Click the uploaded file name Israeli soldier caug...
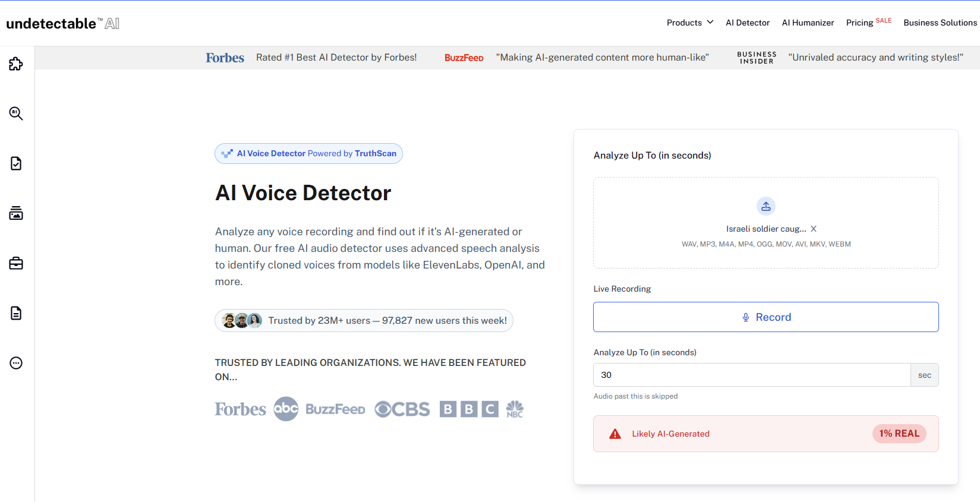The width and height of the screenshot is (980, 502). click(x=766, y=229)
